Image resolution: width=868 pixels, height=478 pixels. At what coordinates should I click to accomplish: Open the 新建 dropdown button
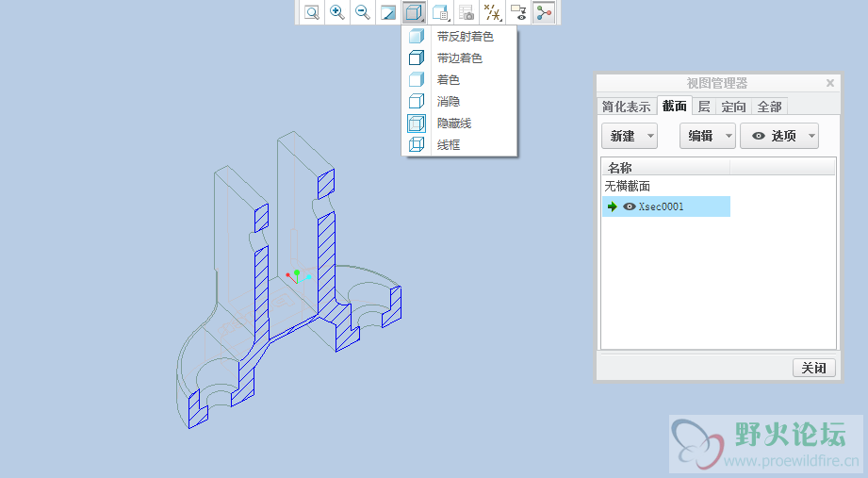click(630, 136)
